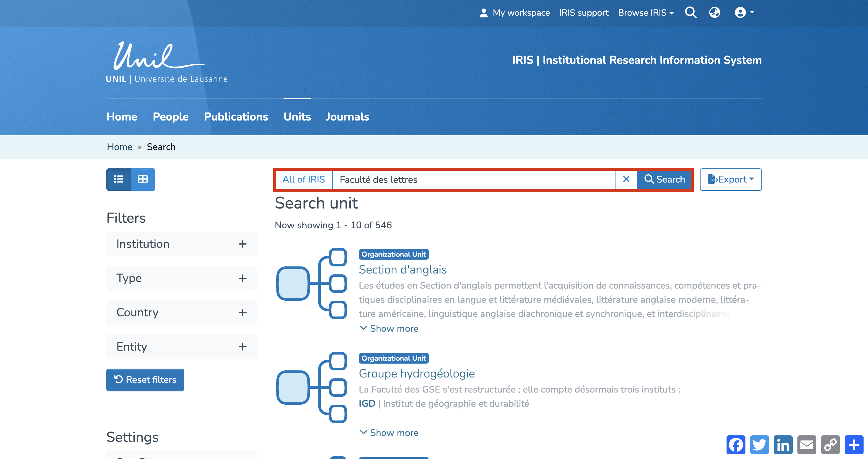Viewport: 868px width, 459px height.
Task: Open the globe language switcher
Action: point(714,12)
